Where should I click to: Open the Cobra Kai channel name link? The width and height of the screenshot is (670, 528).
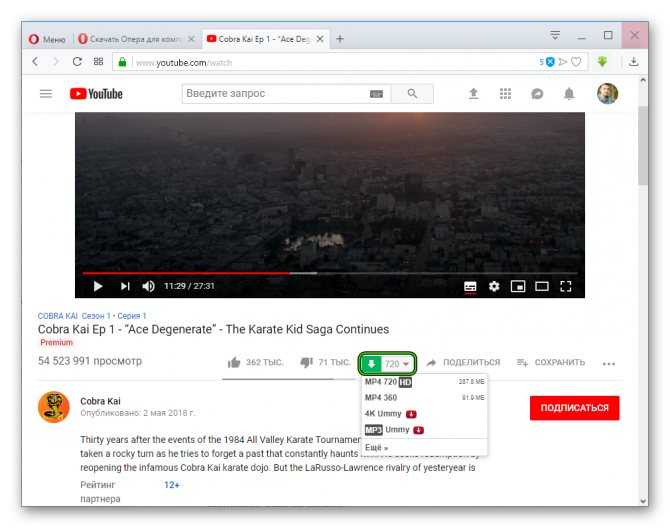coord(100,401)
